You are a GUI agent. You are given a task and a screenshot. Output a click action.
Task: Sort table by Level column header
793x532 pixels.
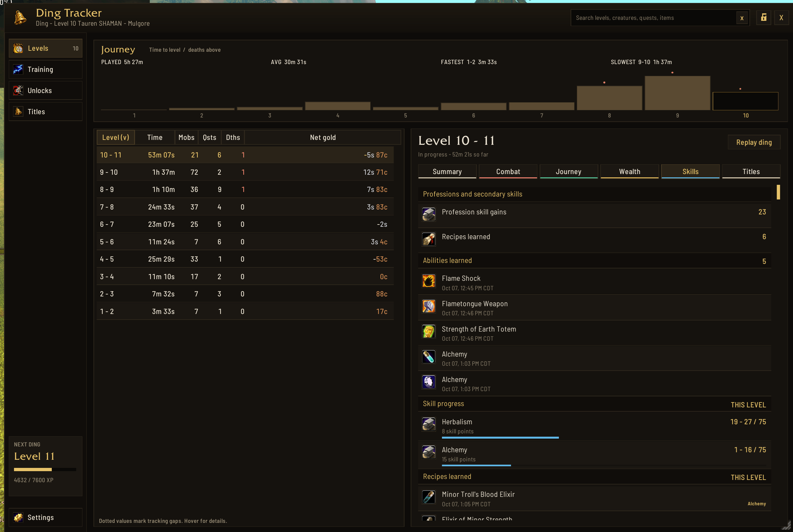tap(116, 137)
